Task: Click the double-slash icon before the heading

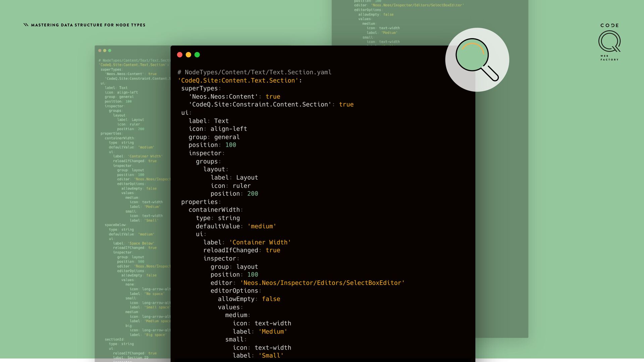Action: 26,25
